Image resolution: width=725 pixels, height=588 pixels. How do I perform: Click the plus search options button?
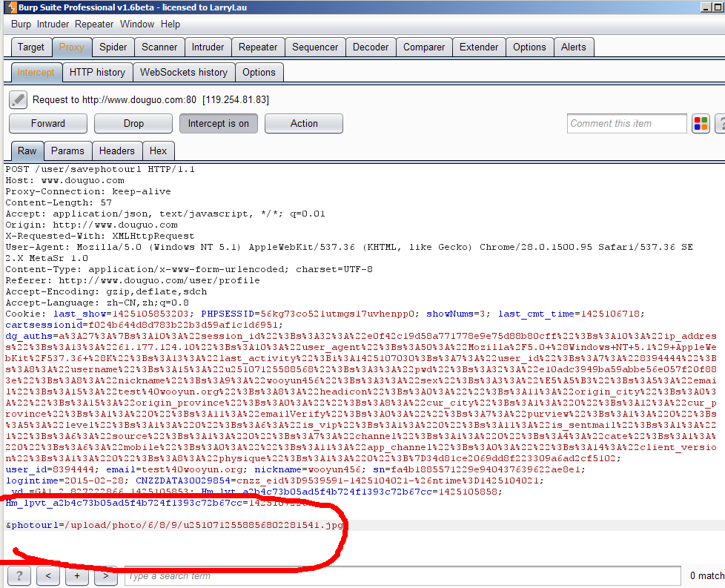pyautogui.click(x=77, y=575)
